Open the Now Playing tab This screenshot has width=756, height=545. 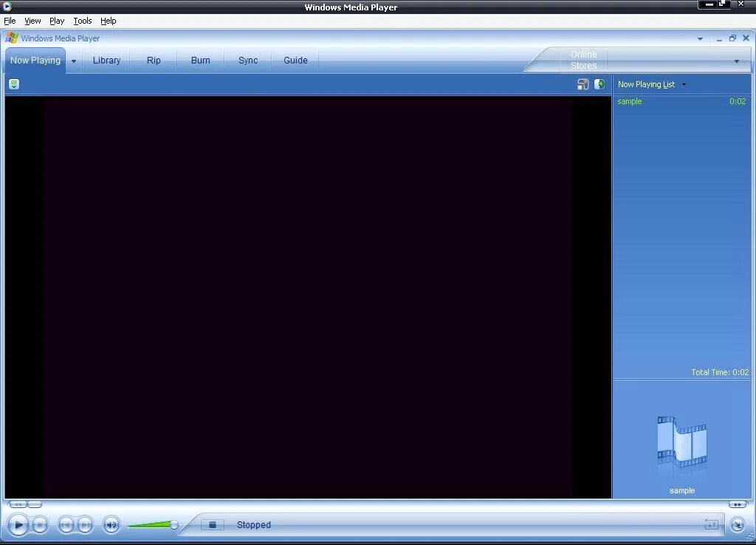click(x=35, y=61)
